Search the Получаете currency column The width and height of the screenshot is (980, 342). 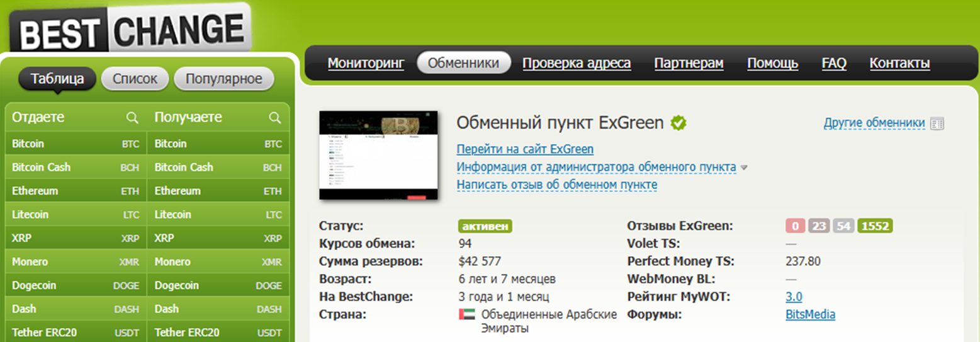[274, 118]
